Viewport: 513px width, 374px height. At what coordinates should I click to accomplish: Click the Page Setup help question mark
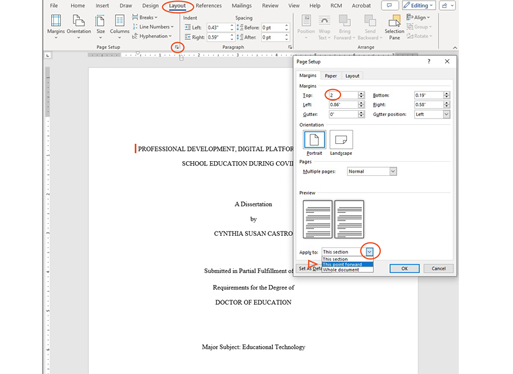[x=429, y=61]
